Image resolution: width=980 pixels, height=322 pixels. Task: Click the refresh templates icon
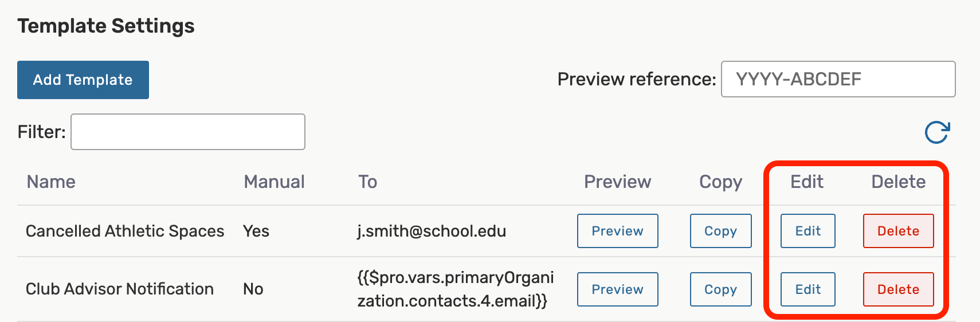pyautogui.click(x=937, y=132)
